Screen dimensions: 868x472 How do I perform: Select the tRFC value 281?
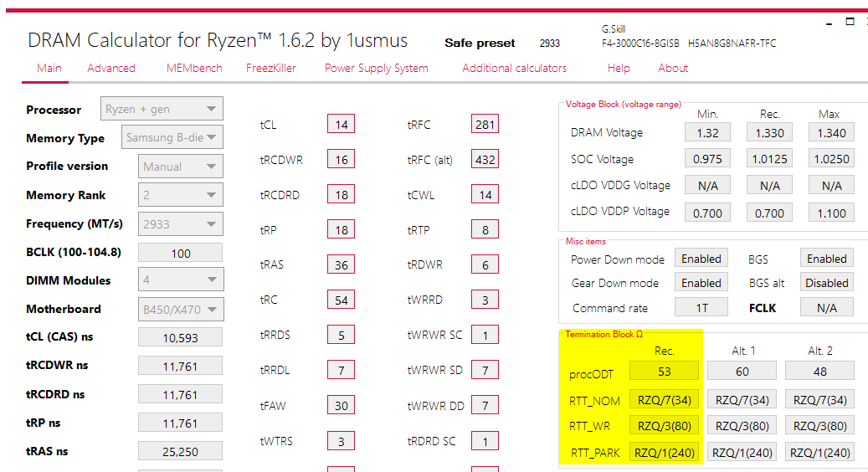point(485,124)
